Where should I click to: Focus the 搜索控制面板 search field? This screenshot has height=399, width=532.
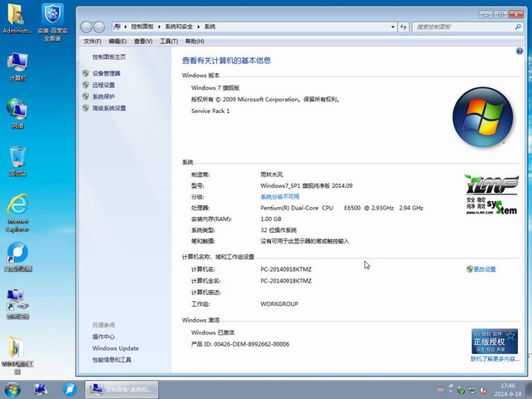(x=464, y=27)
